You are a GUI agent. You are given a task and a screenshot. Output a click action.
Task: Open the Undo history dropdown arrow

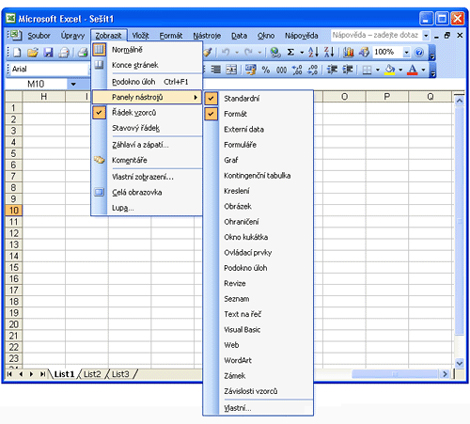pos(237,52)
